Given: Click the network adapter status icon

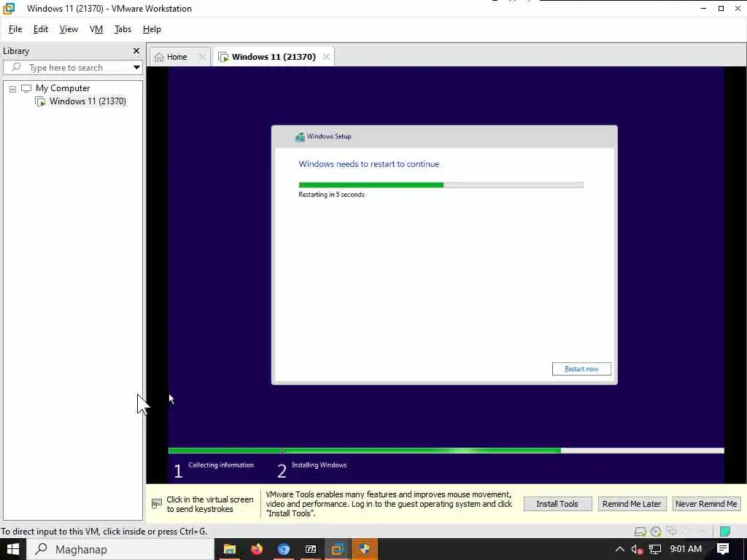Looking at the screenshot, I should 672,531.
